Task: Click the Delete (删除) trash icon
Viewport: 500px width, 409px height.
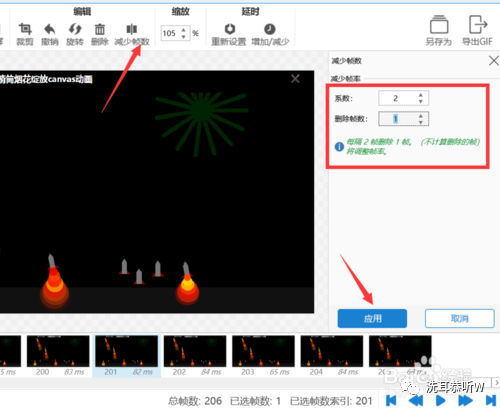Action: pyautogui.click(x=100, y=29)
